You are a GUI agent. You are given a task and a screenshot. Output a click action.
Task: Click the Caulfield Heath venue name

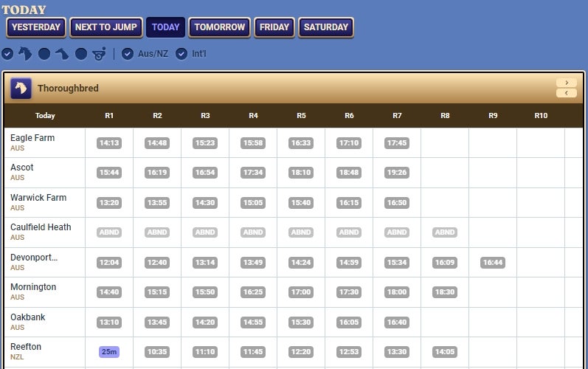[x=41, y=227]
